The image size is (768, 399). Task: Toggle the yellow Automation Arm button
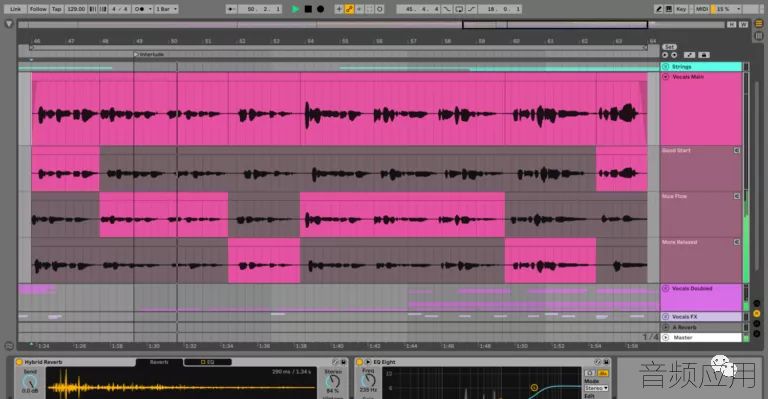pos(349,9)
